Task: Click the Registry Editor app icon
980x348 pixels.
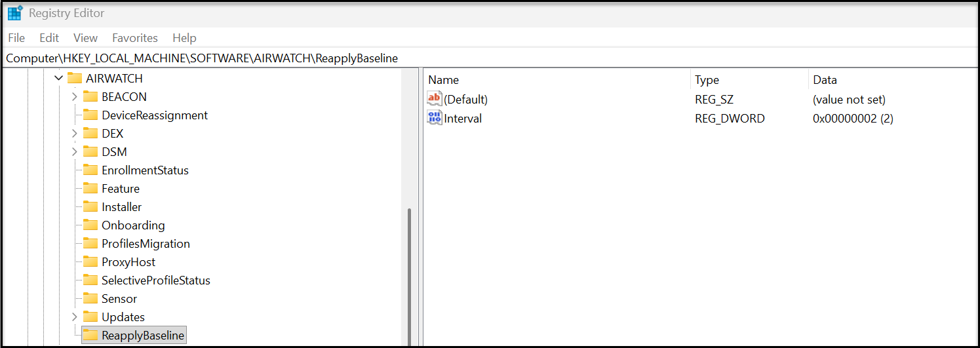Action: tap(14, 13)
